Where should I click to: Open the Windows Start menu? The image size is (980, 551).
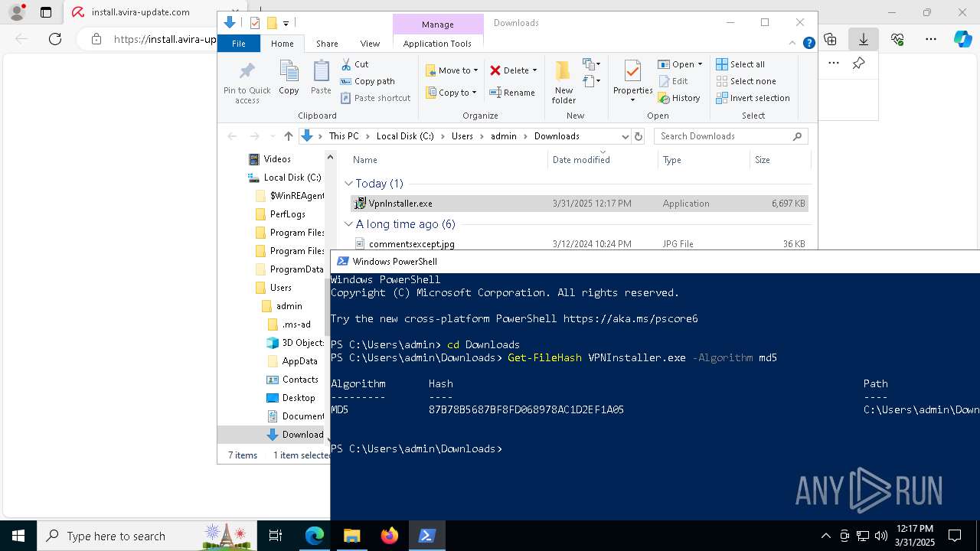pyautogui.click(x=18, y=536)
